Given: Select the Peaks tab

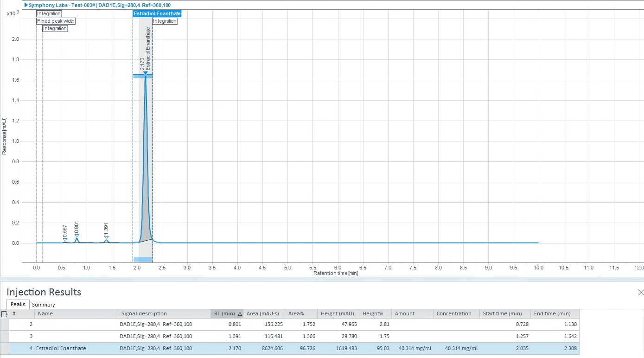Looking at the screenshot, I should 17,305.
